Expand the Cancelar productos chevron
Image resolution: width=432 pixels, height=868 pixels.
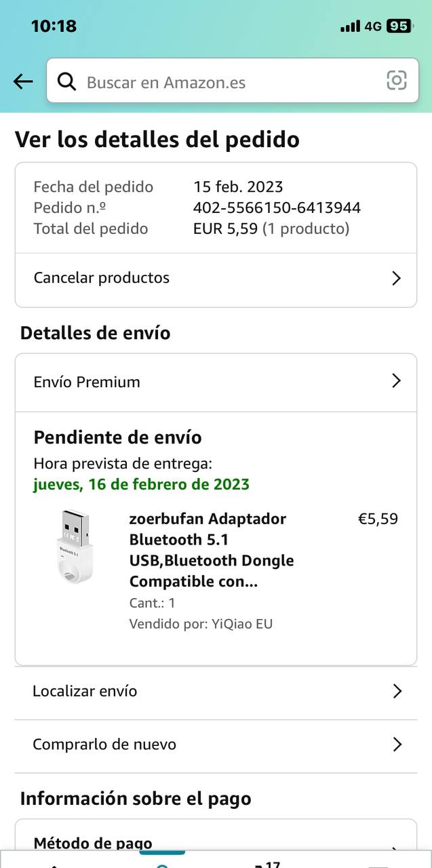397,278
